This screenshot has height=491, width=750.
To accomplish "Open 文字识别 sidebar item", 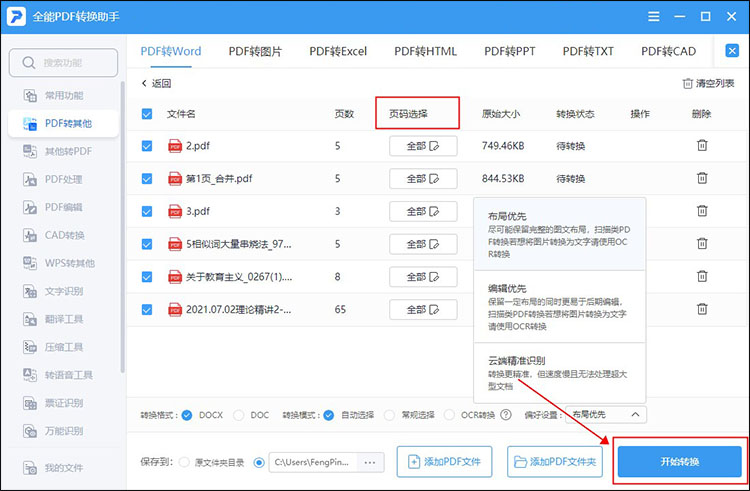I will pyautogui.click(x=64, y=291).
